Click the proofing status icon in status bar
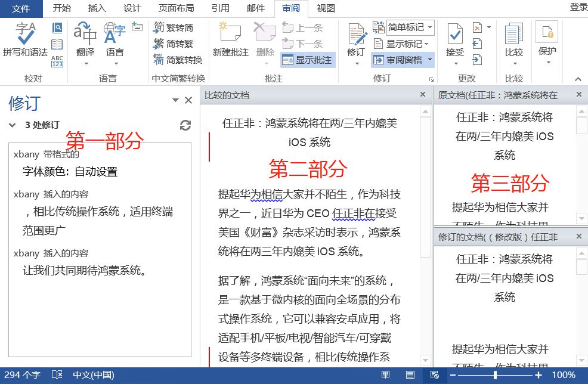Image resolution: width=588 pixels, height=384 pixels. pyautogui.click(x=57, y=374)
